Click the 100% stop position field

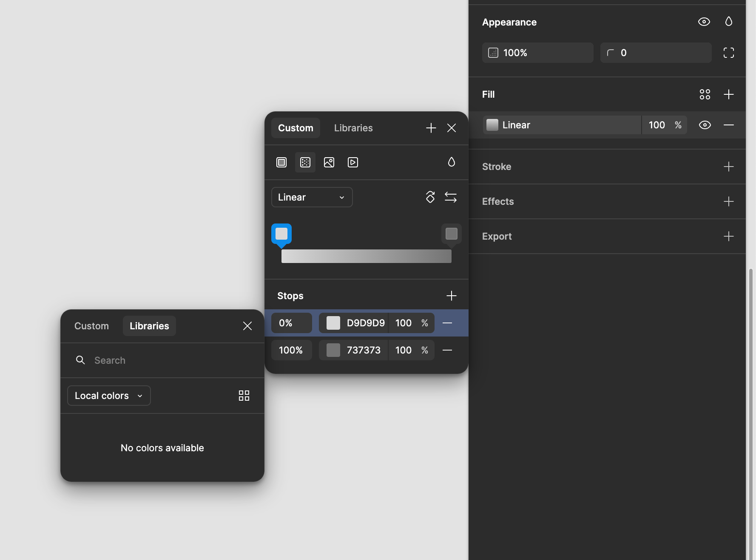click(292, 350)
